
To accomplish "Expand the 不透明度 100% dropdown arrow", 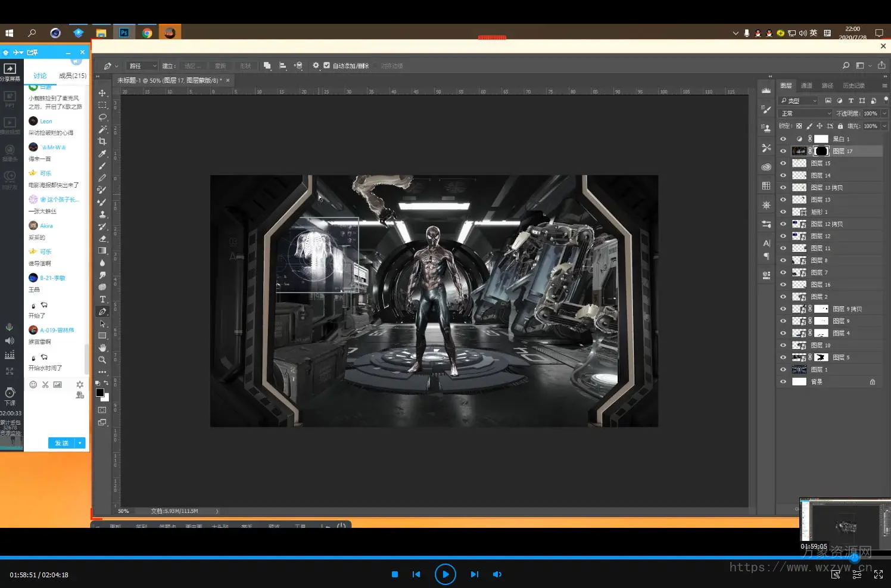I will (884, 113).
